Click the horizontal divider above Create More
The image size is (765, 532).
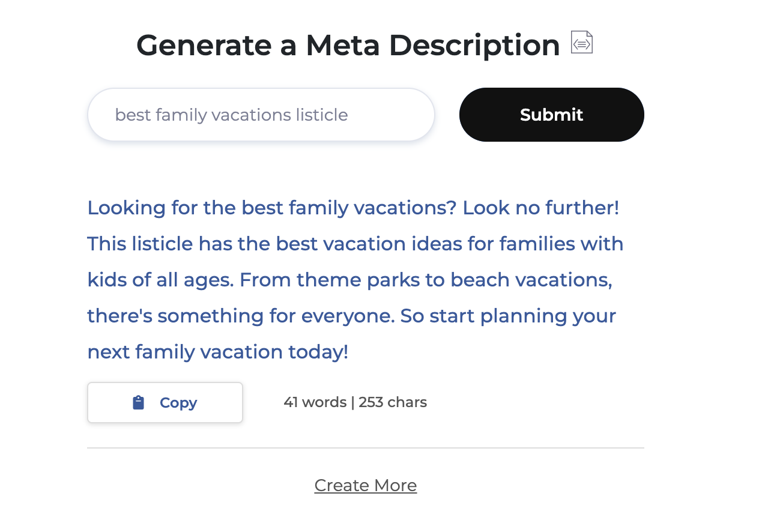[x=365, y=448]
